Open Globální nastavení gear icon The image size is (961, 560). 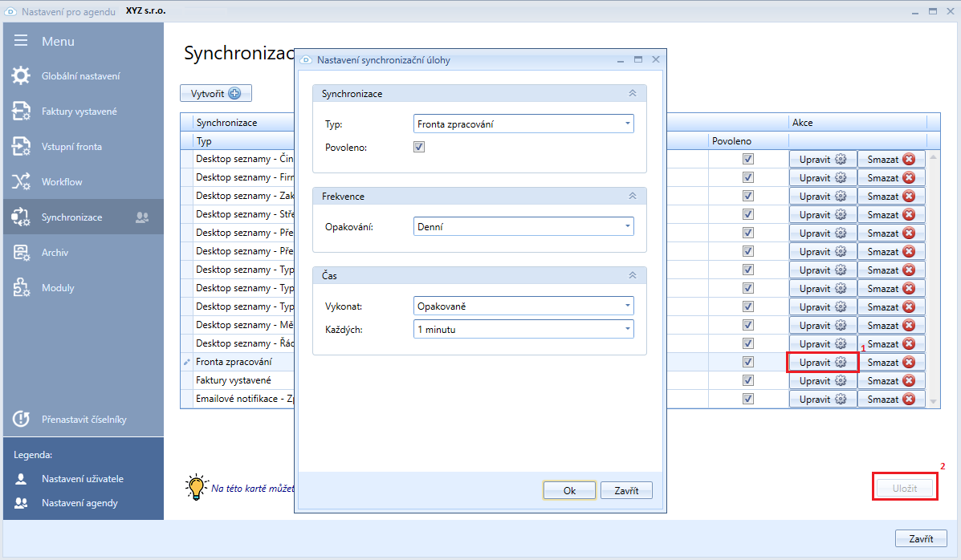(21, 76)
